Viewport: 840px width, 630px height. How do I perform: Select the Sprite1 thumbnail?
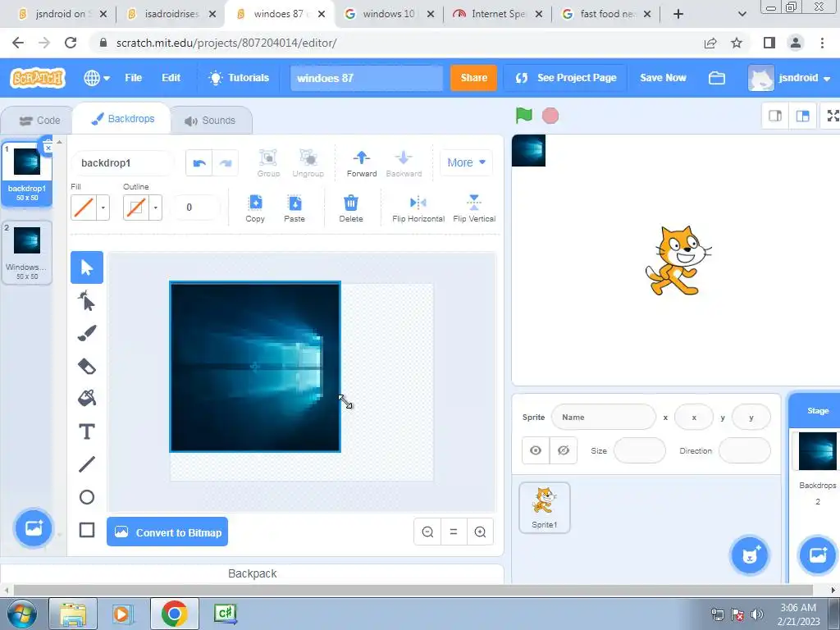tap(545, 507)
